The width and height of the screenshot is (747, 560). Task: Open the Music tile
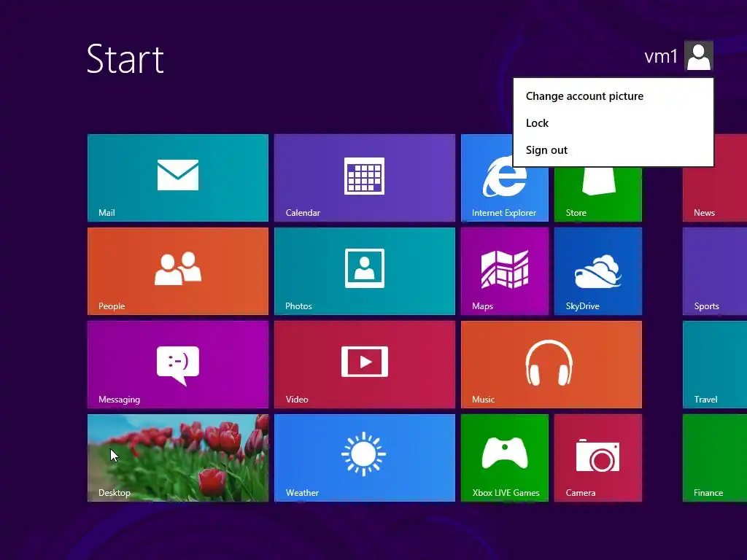point(551,365)
